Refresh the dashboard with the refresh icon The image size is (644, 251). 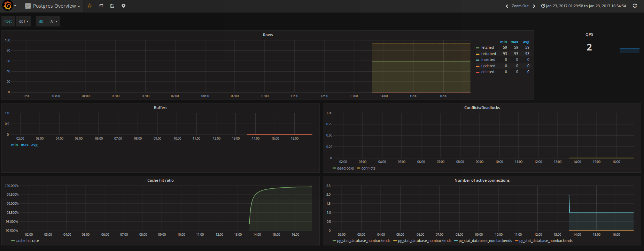click(x=635, y=6)
